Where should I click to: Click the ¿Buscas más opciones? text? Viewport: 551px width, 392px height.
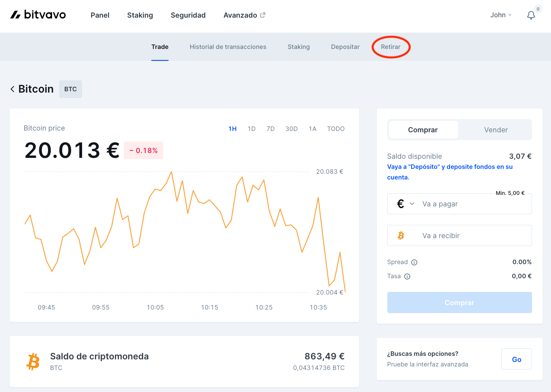pos(423,354)
